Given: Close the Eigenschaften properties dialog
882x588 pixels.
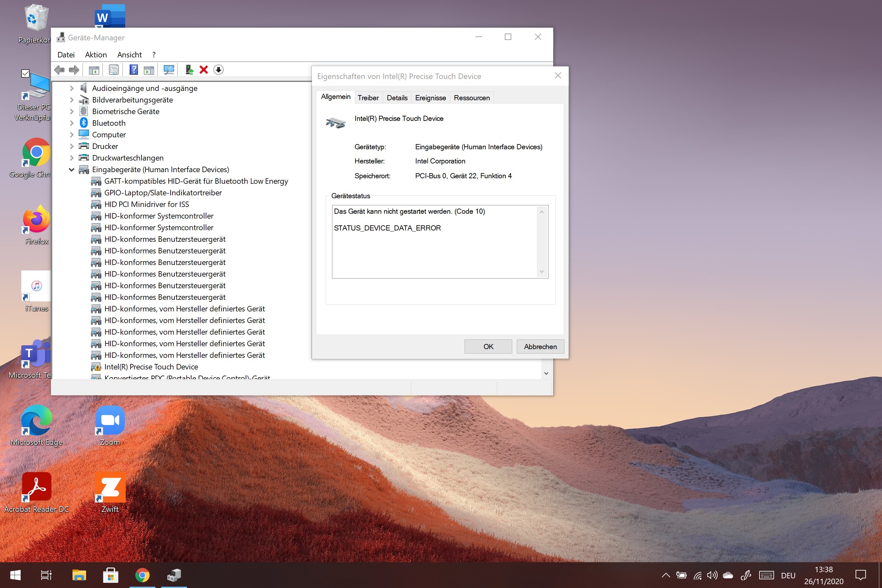Looking at the screenshot, I should (558, 76).
